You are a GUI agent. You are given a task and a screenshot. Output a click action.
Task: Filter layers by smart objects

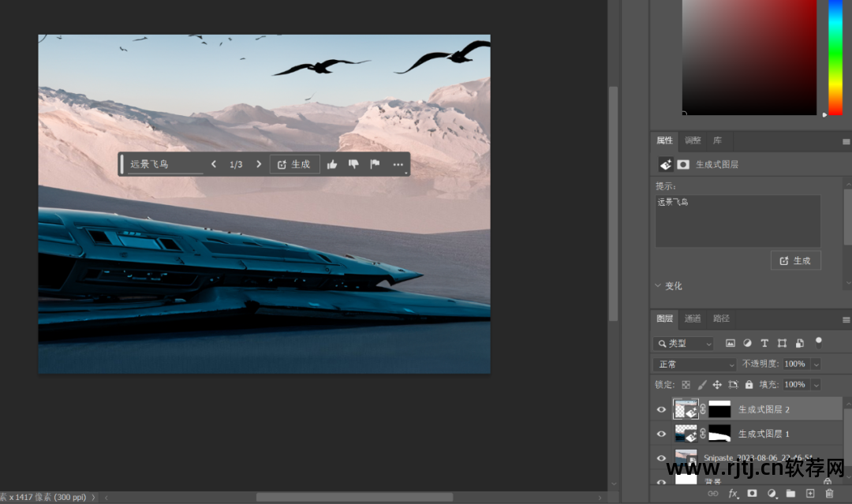tap(799, 343)
